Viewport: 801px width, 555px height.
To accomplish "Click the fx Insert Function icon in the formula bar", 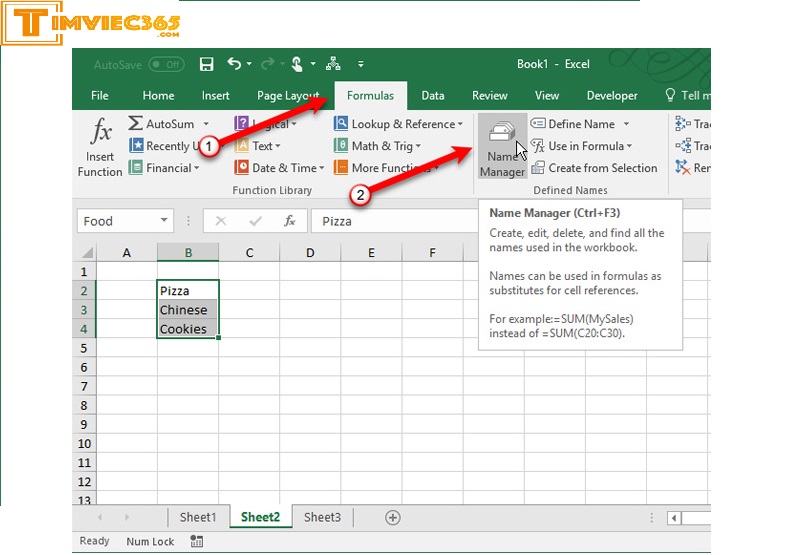I will (289, 221).
